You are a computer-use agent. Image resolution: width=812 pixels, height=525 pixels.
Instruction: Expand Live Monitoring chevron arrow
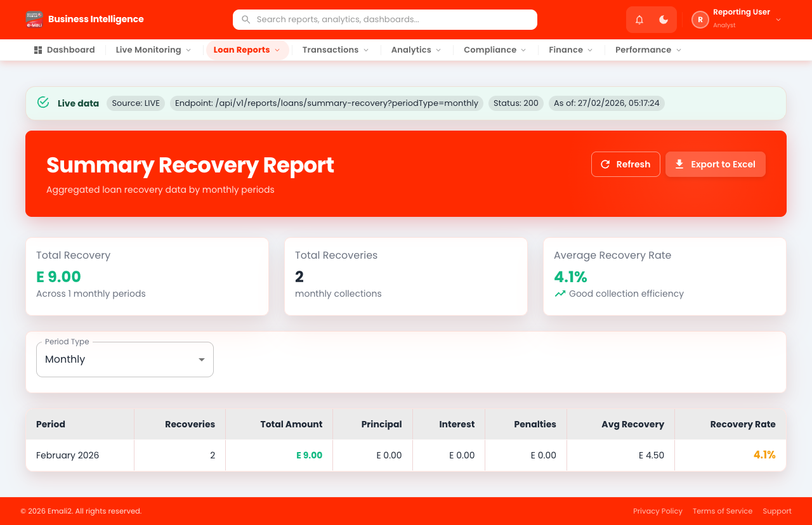coord(188,50)
